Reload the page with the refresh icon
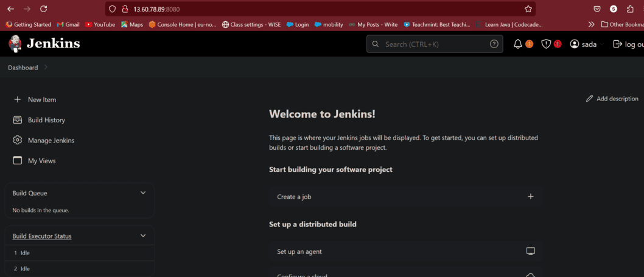 pos(44,9)
